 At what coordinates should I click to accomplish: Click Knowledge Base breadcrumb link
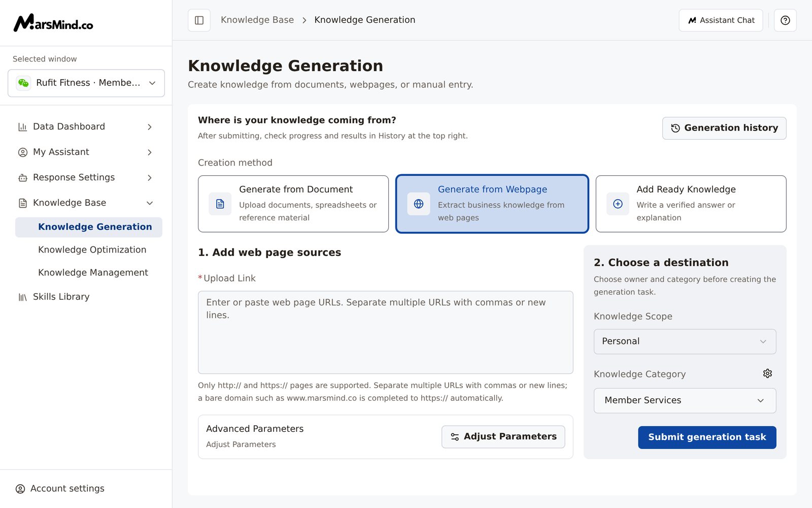(x=257, y=20)
